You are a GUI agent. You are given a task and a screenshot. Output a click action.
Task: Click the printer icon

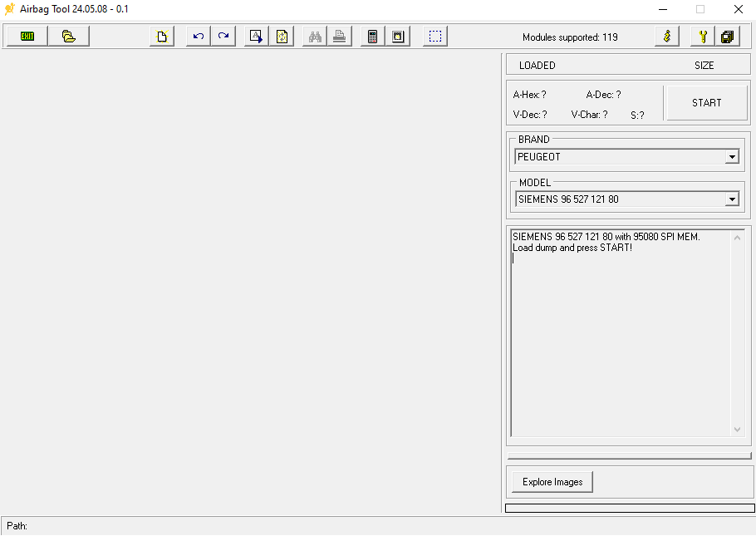click(x=340, y=37)
